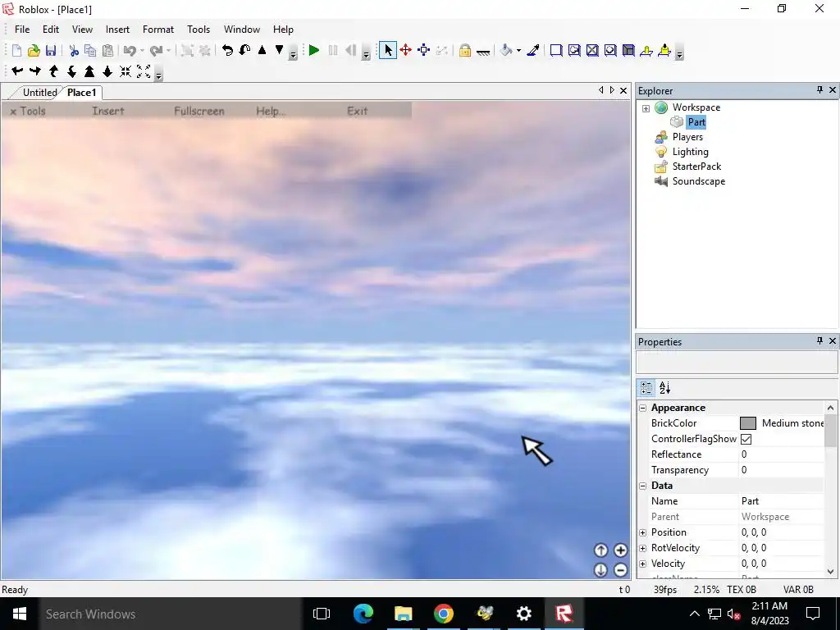Select the red Move drag tool
840x630 pixels.
pyautogui.click(x=405, y=50)
